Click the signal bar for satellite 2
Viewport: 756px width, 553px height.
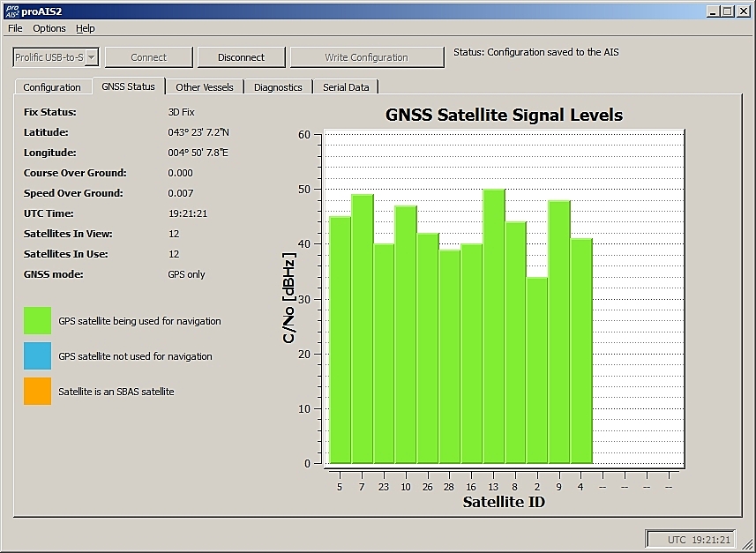pos(537,370)
